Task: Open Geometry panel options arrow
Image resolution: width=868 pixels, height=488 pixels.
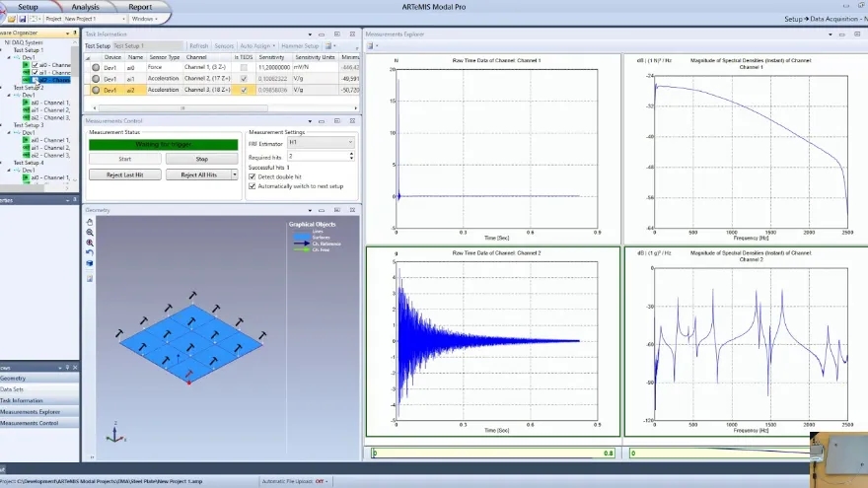Action: click(x=310, y=210)
